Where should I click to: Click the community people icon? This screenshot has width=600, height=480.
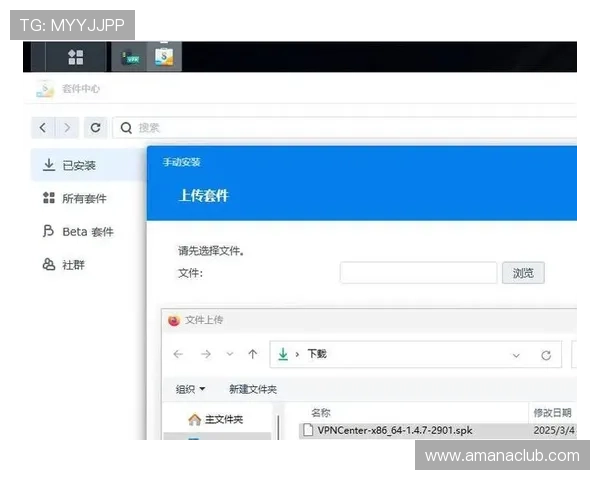click(x=49, y=264)
